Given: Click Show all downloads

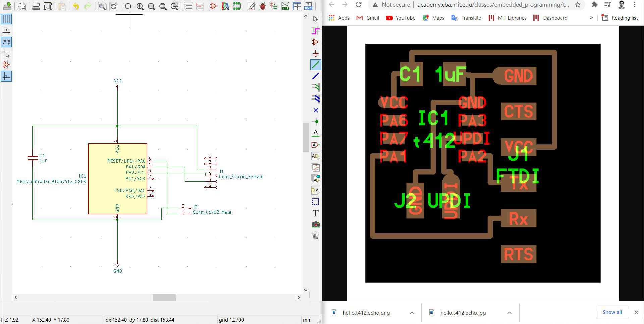Looking at the screenshot, I should pyautogui.click(x=612, y=312).
